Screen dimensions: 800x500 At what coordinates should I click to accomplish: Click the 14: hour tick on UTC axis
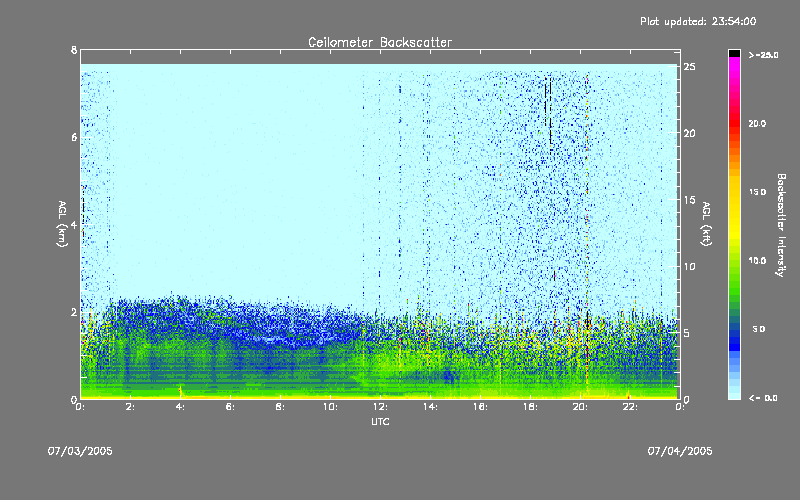430,407
